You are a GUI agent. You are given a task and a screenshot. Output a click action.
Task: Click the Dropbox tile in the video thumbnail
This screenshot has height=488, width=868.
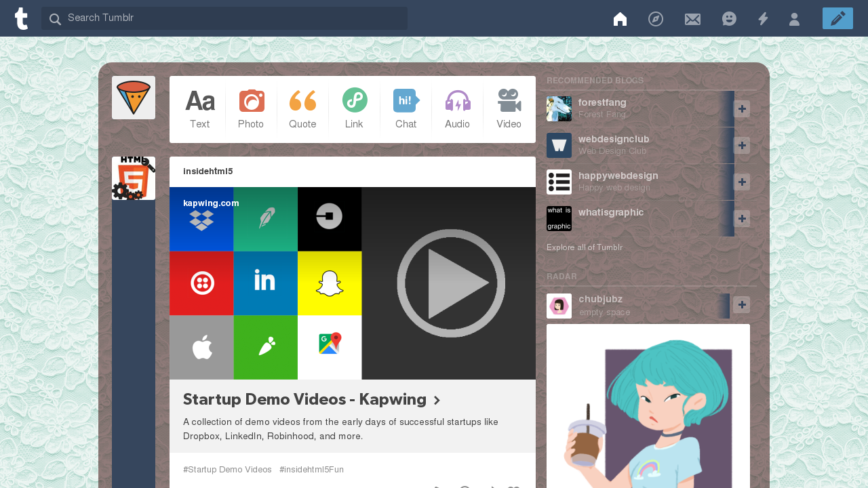click(201, 220)
